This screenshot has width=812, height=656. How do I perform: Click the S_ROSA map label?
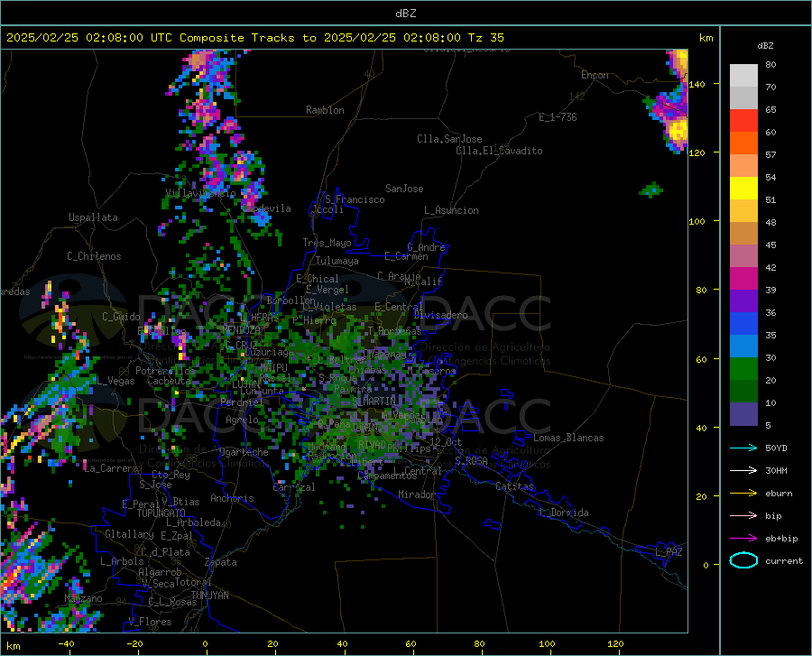pos(471,460)
